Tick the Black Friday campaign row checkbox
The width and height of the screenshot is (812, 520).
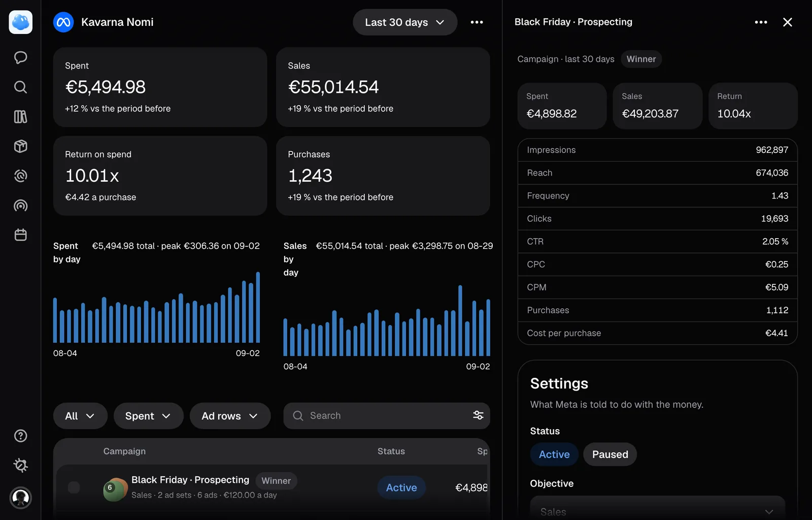coord(74,487)
